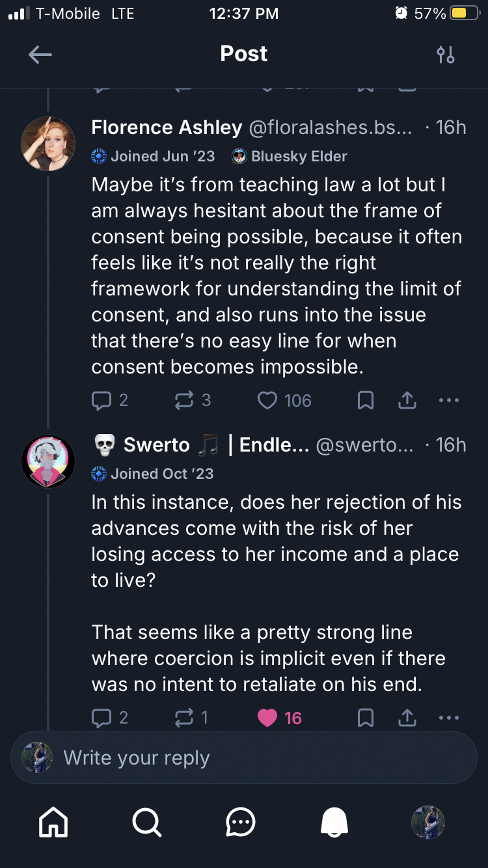This screenshot has width=488, height=868.
Task: Open more options on Florence Ashley's post
Action: coord(448,400)
